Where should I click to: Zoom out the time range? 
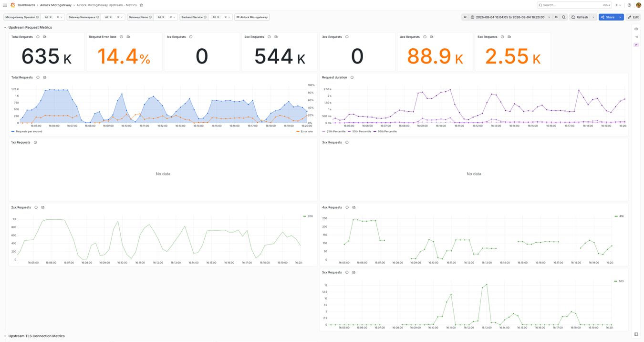564,17
